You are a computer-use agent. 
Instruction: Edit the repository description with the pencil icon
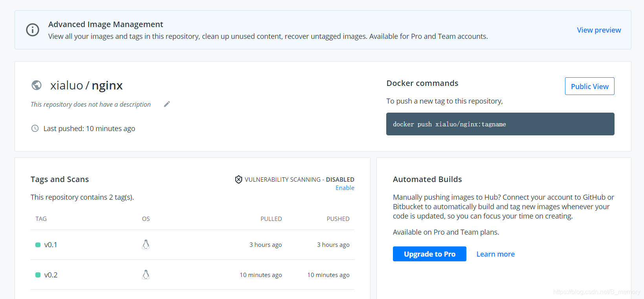click(x=167, y=104)
